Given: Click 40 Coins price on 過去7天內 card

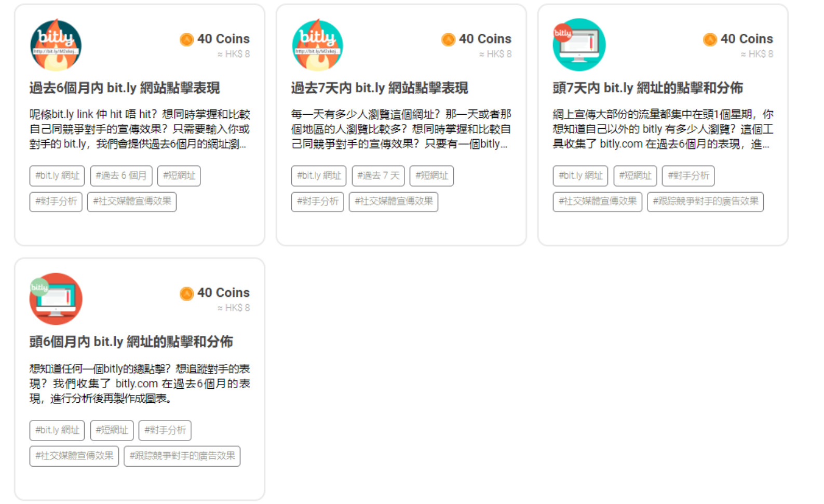Looking at the screenshot, I should point(485,39).
